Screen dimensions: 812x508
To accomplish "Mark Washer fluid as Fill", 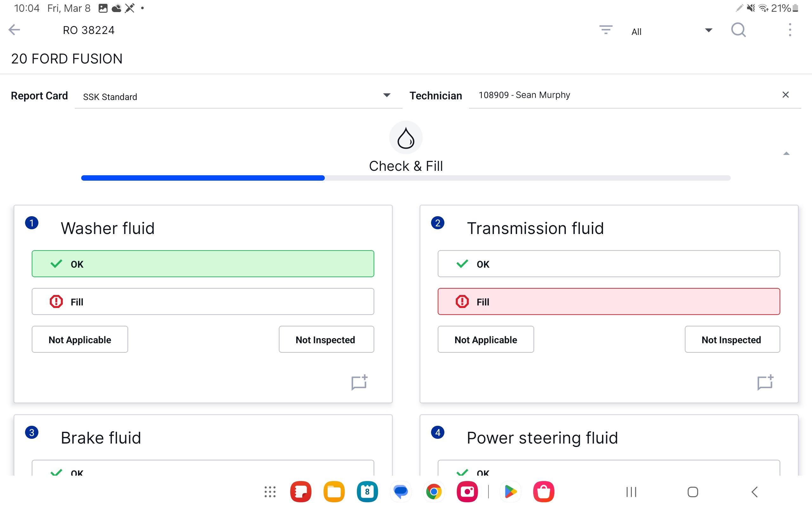I will 203,301.
